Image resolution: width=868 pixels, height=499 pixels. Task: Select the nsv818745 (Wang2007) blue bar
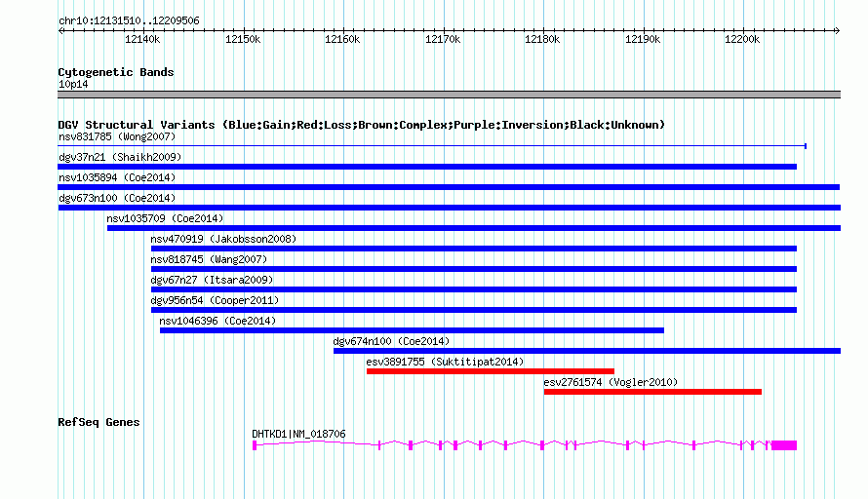pyautogui.click(x=474, y=269)
